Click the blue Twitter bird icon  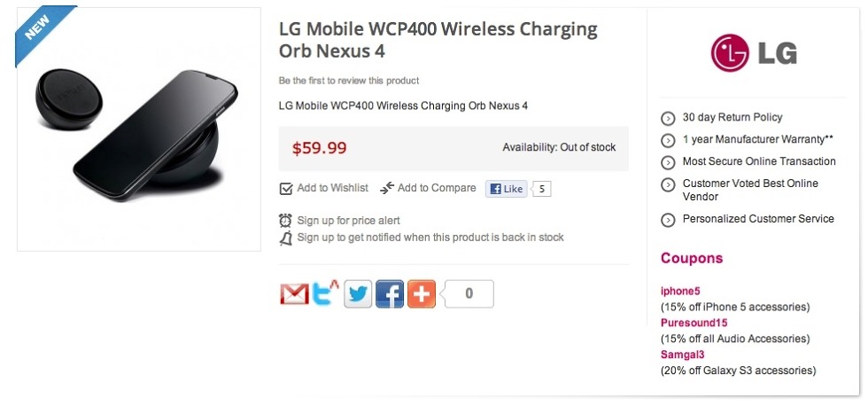tap(358, 294)
